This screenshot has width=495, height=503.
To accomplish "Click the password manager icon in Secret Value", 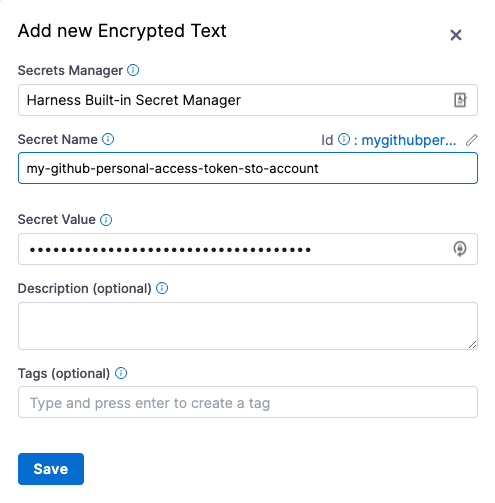I will (460, 249).
